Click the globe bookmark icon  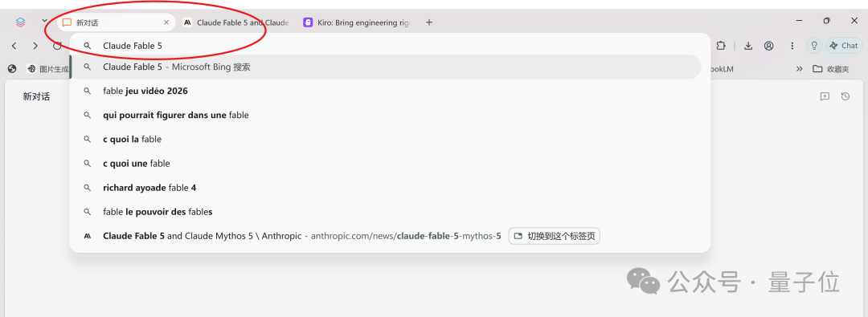[12, 69]
